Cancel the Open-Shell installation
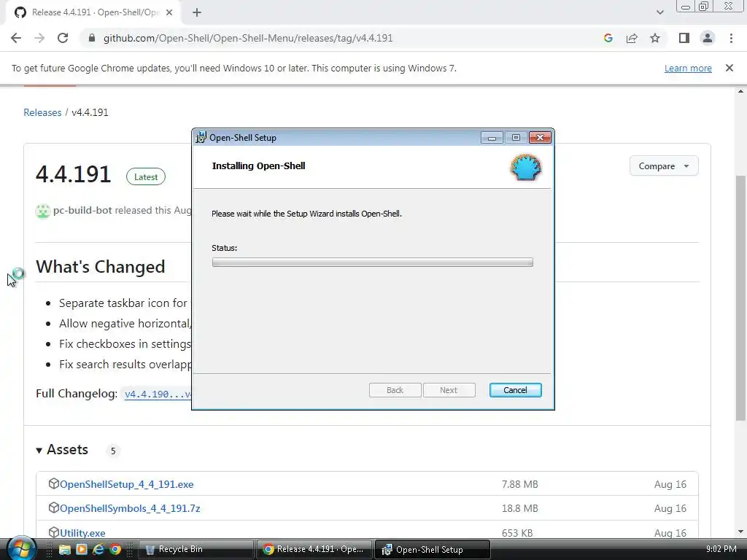The height and width of the screenshot is (560, 747). point(515,390)
